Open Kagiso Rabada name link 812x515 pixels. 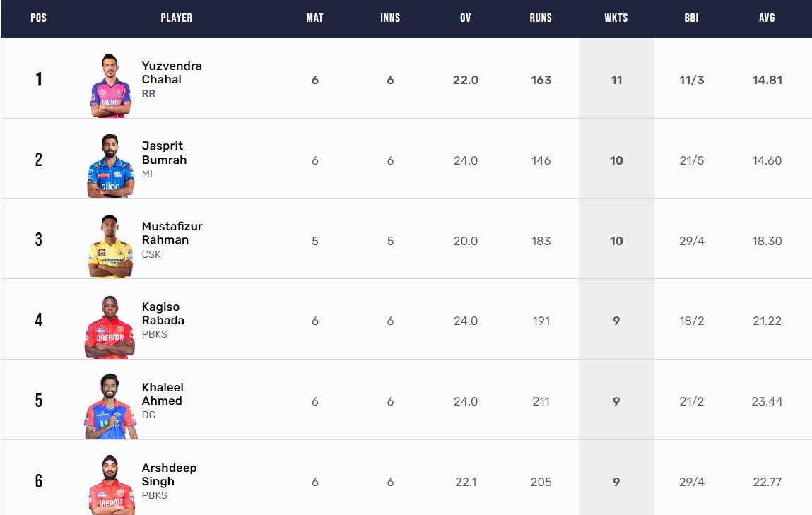[x=163, y=314]
